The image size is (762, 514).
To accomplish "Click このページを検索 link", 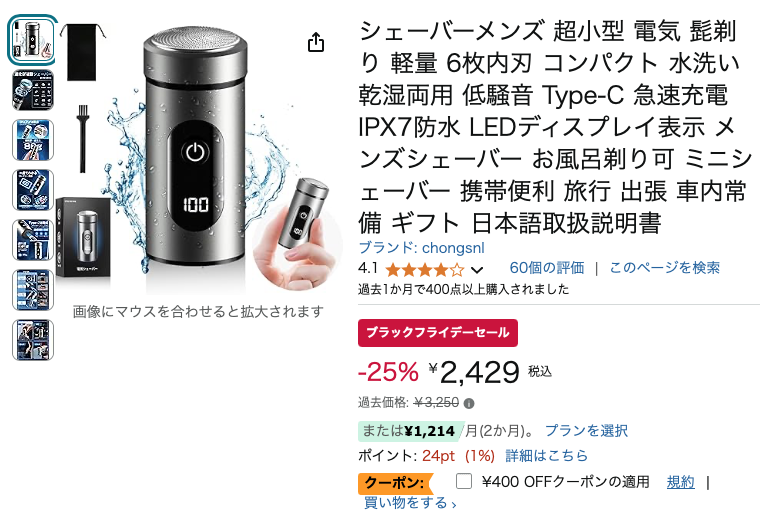I will (664, 268).
